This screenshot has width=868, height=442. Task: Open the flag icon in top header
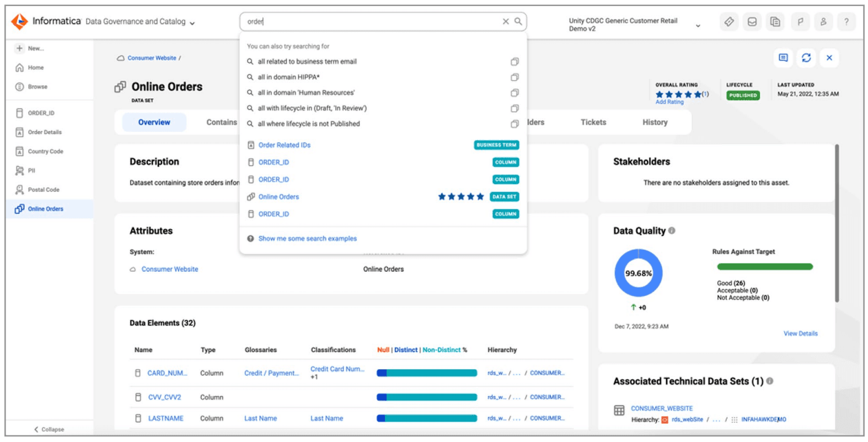click(800, 22)
